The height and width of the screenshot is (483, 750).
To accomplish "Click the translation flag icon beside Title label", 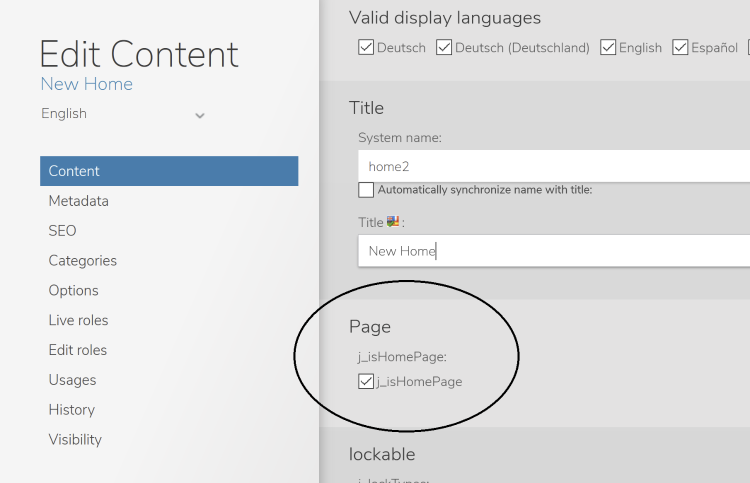I will point(393,221).
